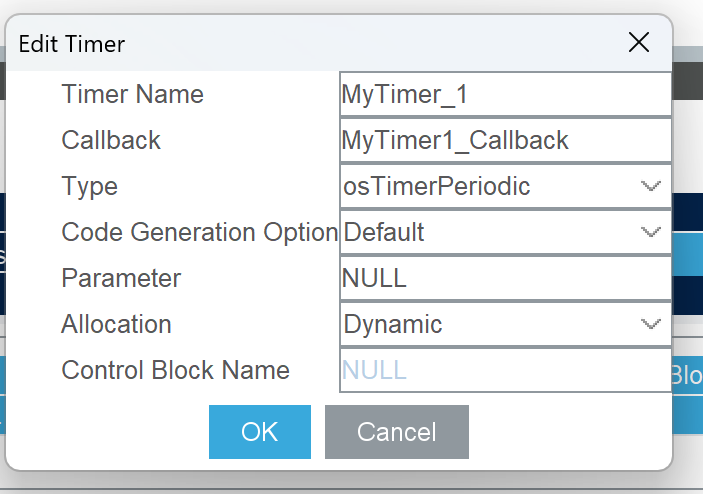Click the Dynamic allocation value
This screenshot has height=494, width=703.
pos(393,324)
